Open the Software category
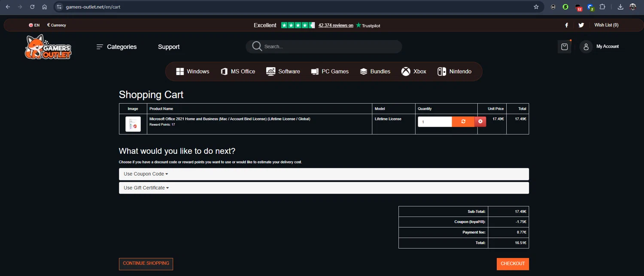 click(x=283, y=72)
